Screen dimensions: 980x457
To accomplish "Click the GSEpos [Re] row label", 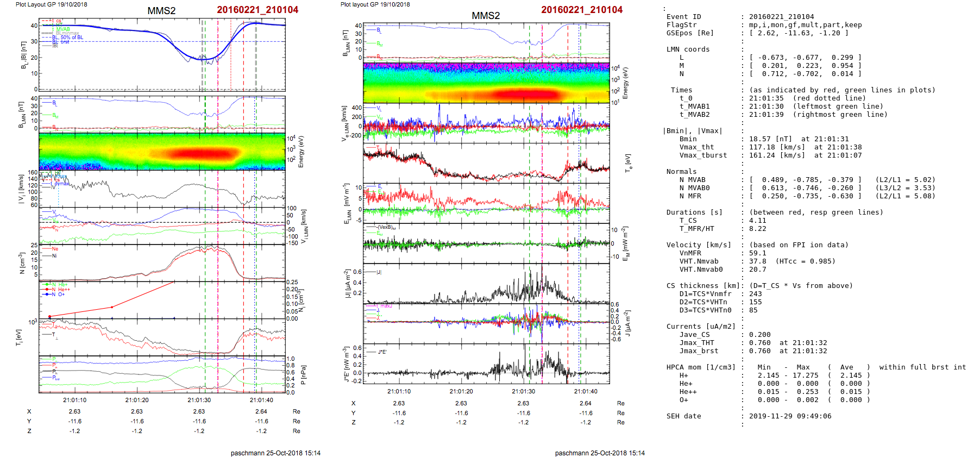I will click(690, 33).
